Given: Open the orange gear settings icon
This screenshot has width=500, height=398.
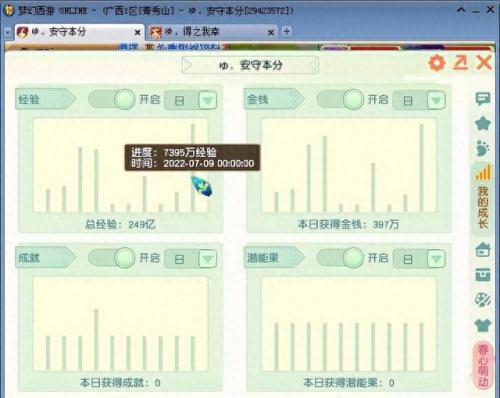Looking at the screenshot, I should [437, 62].
